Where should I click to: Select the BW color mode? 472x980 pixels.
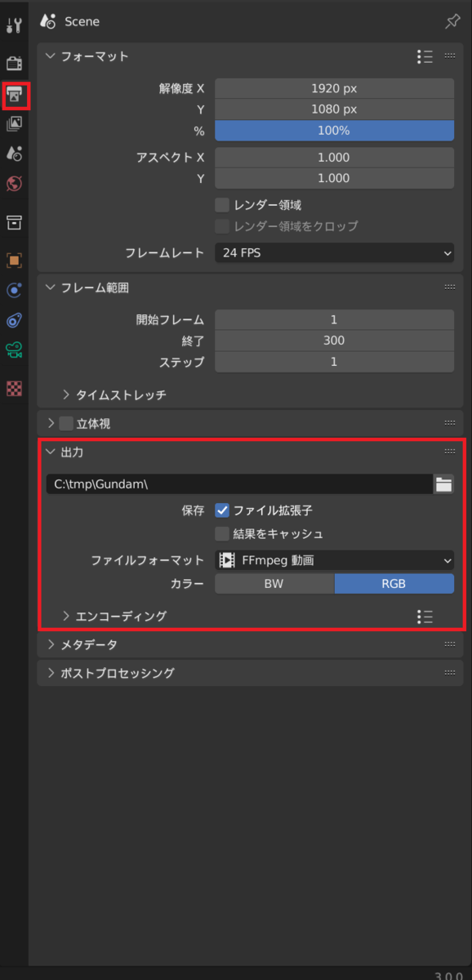point(274,584)
